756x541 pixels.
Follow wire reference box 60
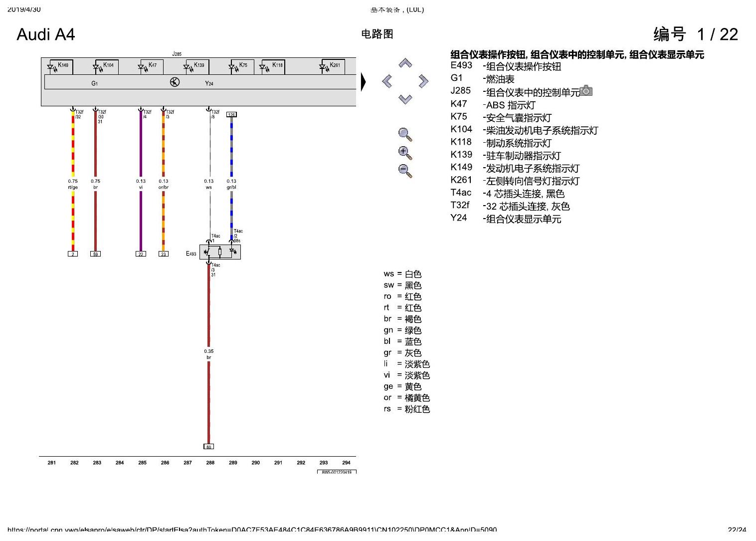pyautogui.click(x=208, y=447)
